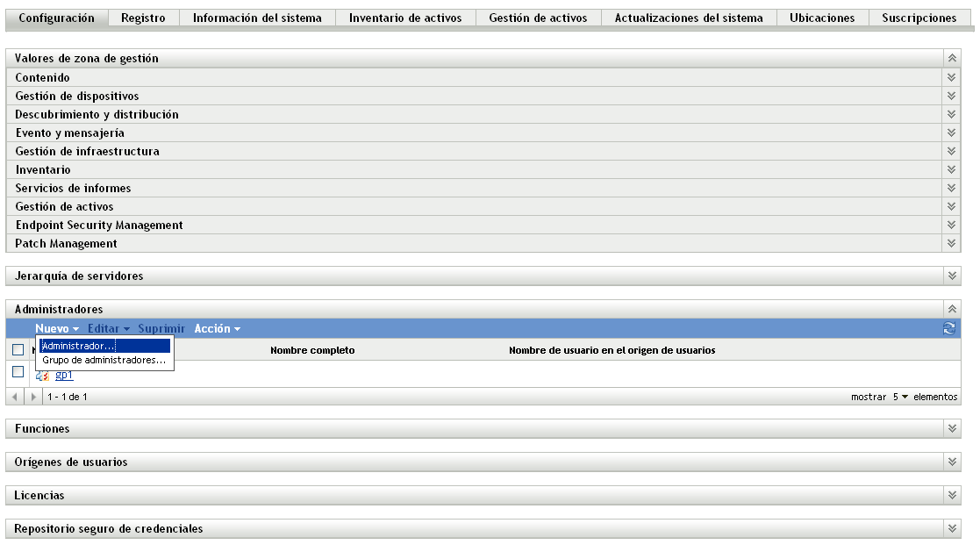Open the Actualizaciones del sistema tab
980x559 pixels.
689,18
